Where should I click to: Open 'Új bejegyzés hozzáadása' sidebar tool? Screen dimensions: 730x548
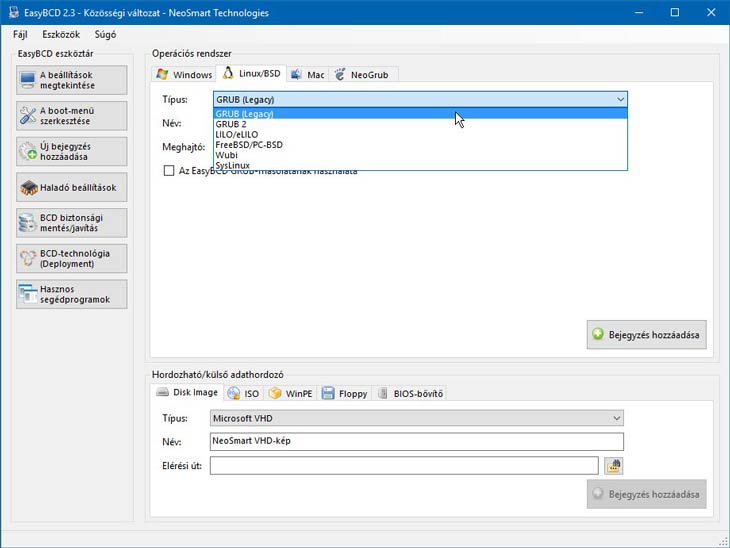(x=72, y=151)
